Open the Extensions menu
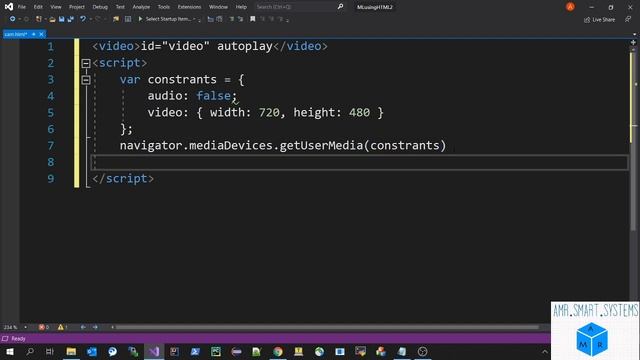Viewport: 640px width, 360px height. pyautogui.click(x=189, y=7)
